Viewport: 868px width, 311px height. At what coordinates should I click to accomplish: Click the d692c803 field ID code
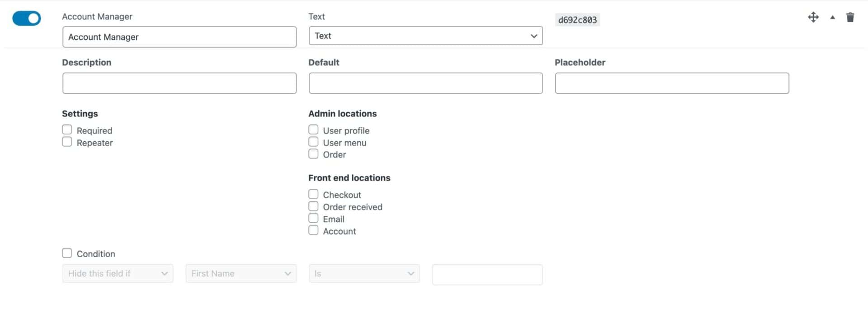pyautogui.click(x=577, y=20)
